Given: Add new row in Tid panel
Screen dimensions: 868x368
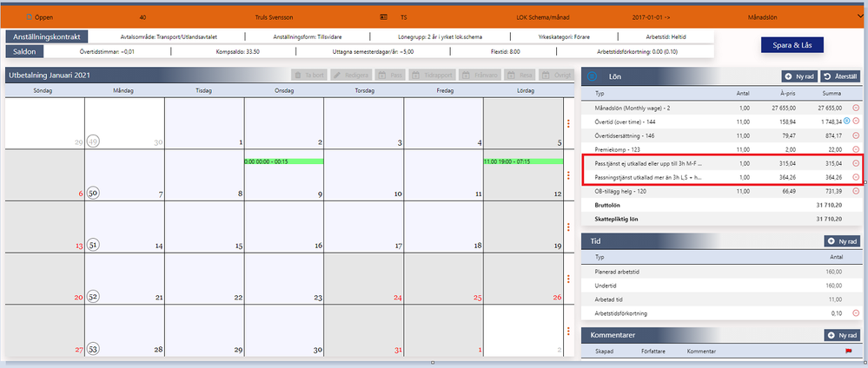Looking at the screenshot, I should click(843, 241).
